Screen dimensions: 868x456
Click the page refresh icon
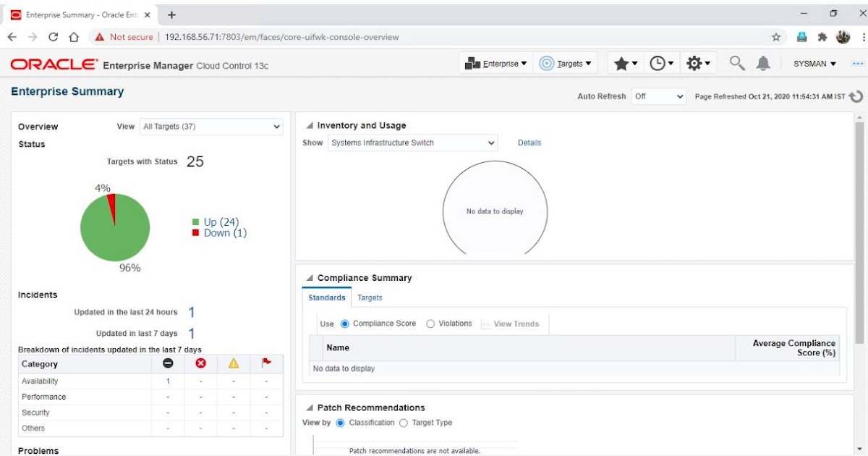point(856,96)
